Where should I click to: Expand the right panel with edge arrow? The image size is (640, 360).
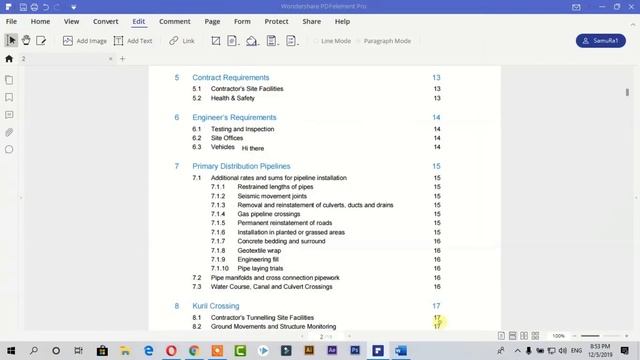[636, 198]
